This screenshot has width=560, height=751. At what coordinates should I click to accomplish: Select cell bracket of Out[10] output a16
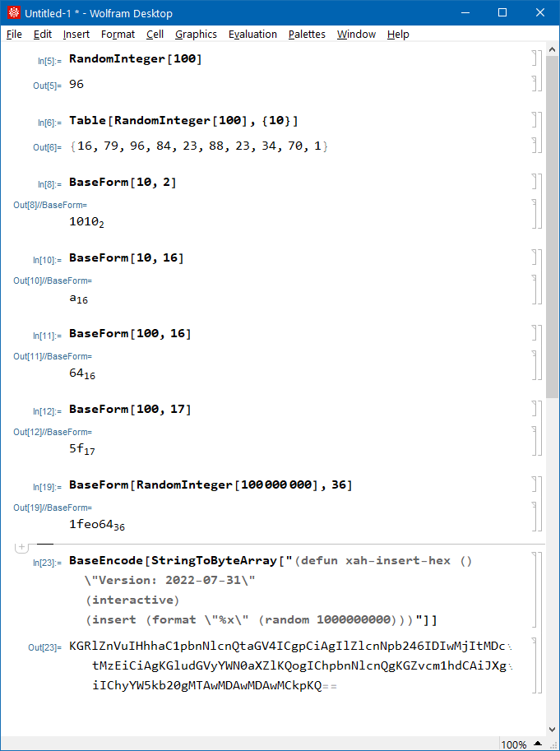(535, 290)
